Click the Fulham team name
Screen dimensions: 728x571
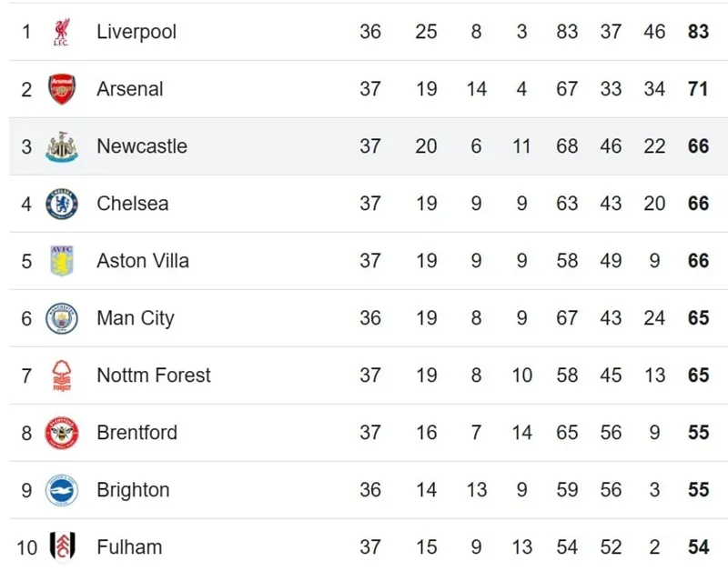[x=129, y=547]
